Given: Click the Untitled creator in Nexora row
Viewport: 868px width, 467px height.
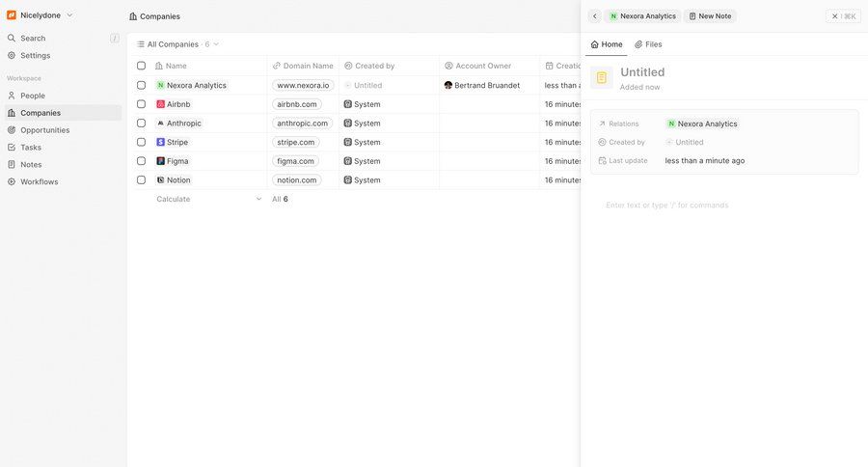Looking at the screenshot, I should click(x=364, y=85).
